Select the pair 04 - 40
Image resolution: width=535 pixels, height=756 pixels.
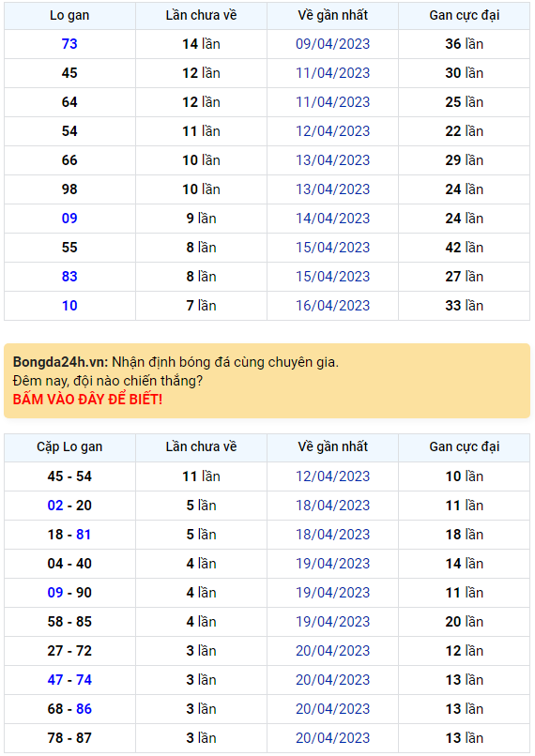click(x=69, y=564)
